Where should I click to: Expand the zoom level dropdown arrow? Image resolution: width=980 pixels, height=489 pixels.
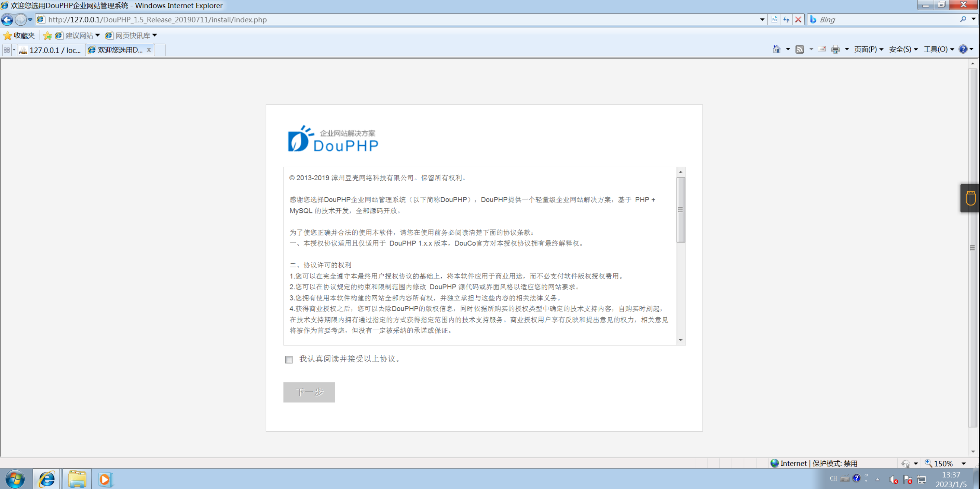pyautogui.click(x=964, y=463)
